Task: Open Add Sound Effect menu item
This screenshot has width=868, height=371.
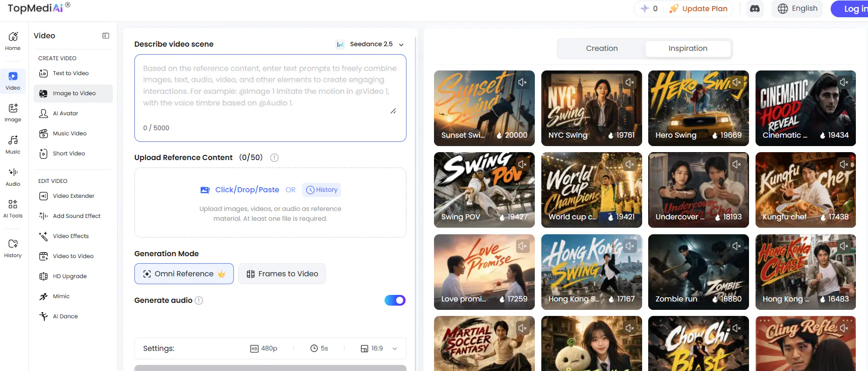Action: pos(73,216)
